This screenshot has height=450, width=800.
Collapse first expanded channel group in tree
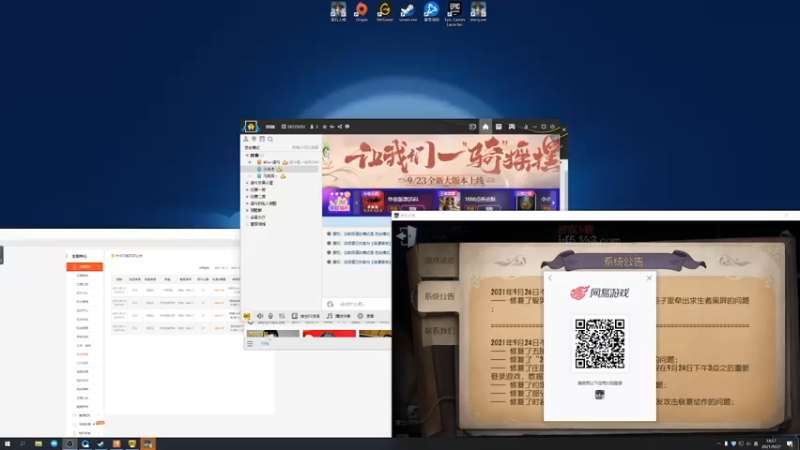coord(247,155)
